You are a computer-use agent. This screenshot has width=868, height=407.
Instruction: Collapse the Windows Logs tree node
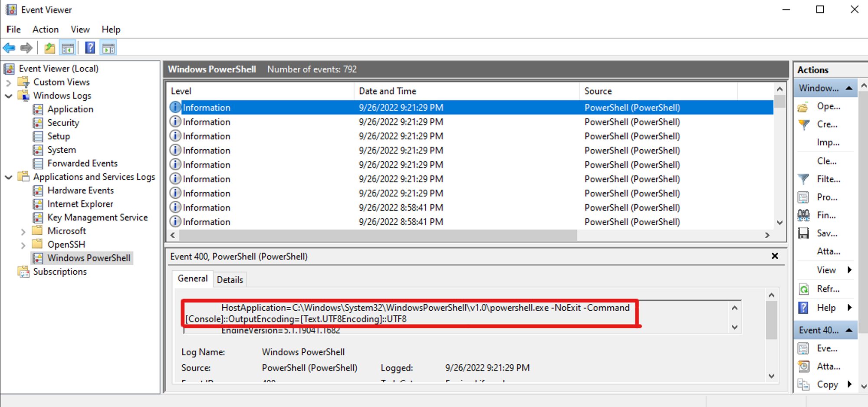pyautogui.click(x=9, y=96)
